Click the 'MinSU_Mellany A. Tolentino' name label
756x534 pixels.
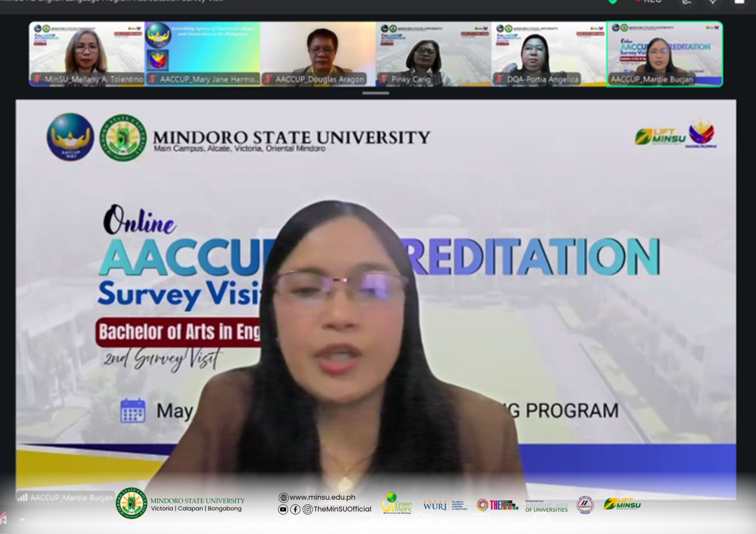94,79
